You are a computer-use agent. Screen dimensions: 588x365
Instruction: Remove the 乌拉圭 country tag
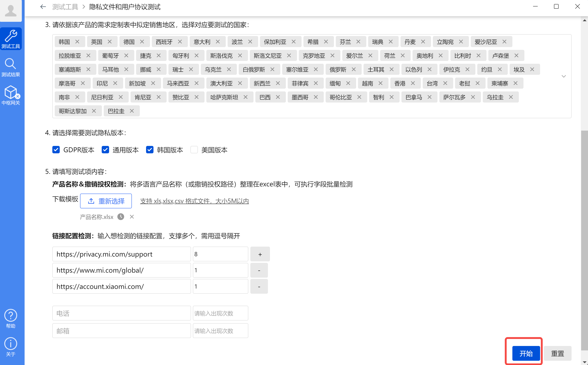click(x=511, y=97)
